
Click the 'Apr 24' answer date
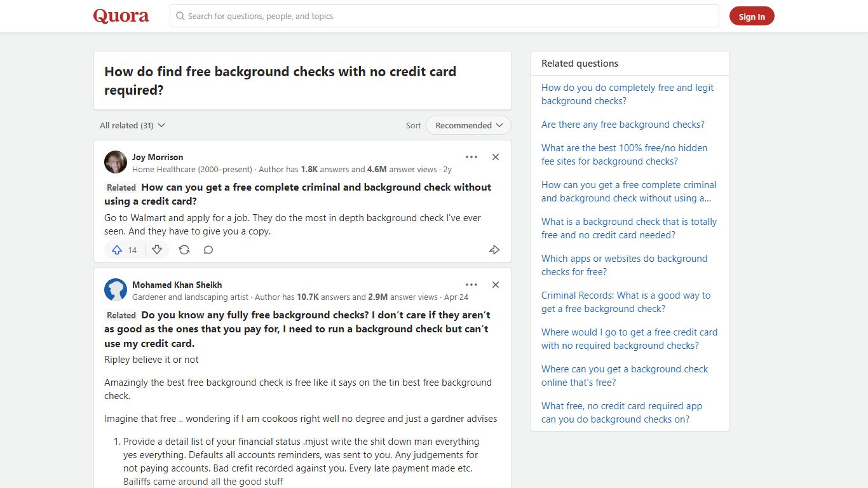(456, 297)
